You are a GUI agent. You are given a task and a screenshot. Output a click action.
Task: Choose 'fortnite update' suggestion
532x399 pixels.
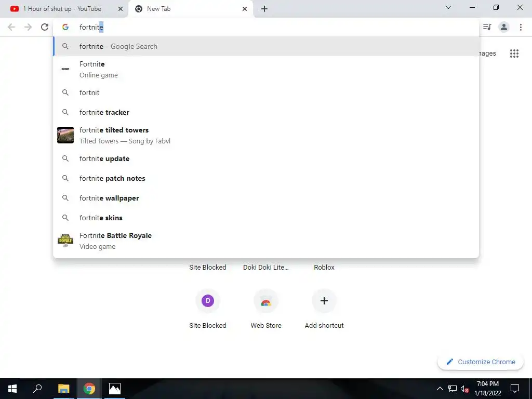pyautogui.click(x=266, y=158)
